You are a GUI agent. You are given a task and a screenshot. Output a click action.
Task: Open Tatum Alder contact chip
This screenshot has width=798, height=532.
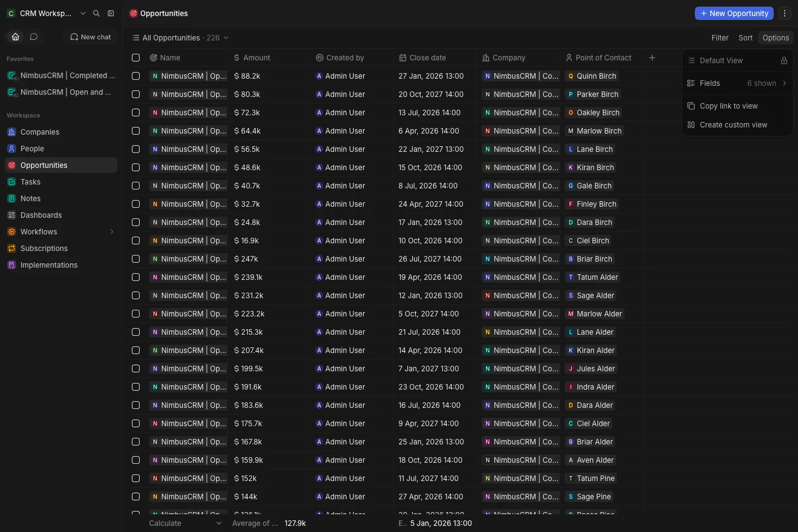(592, 277)
